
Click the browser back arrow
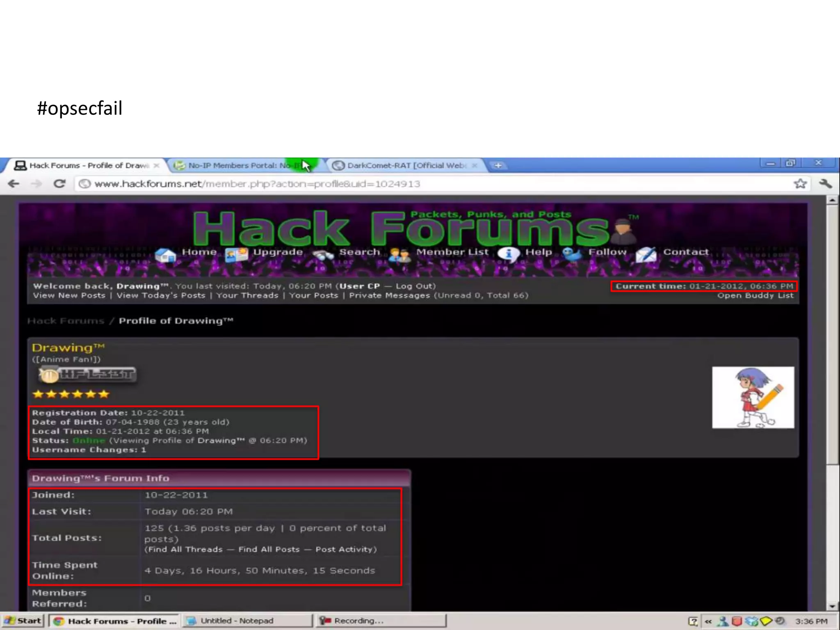tap(14, 184)
